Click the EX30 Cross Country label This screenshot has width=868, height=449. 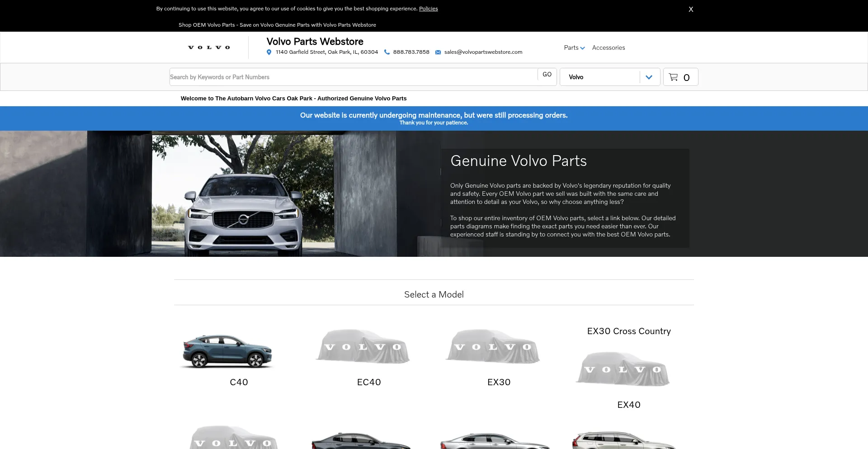629,331
